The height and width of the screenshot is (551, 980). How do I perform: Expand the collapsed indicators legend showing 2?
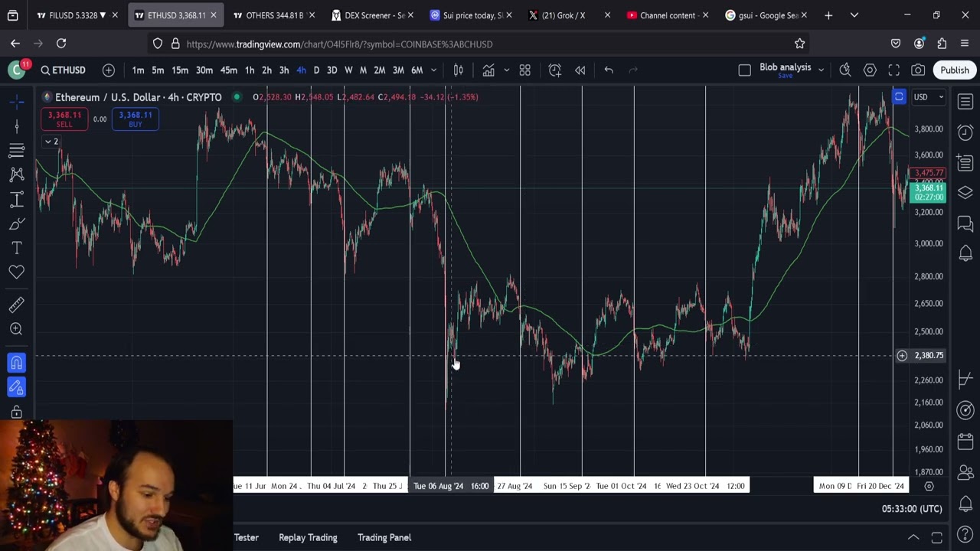pyautogui.click(x=51, y=142)
